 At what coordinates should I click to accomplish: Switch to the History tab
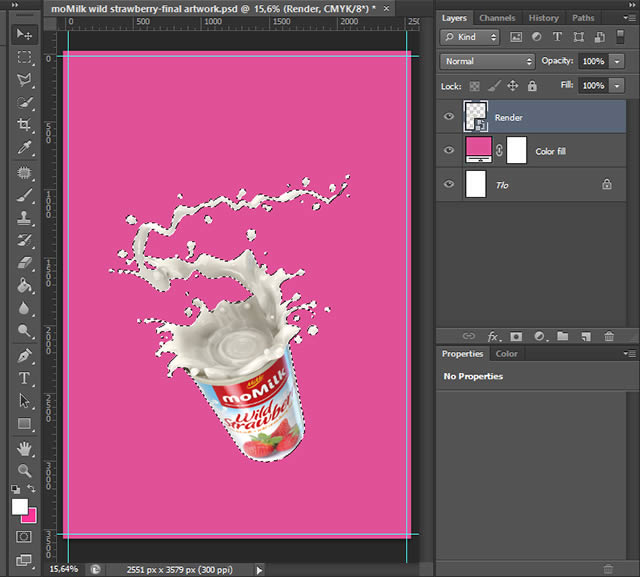(x=544, y=18)
